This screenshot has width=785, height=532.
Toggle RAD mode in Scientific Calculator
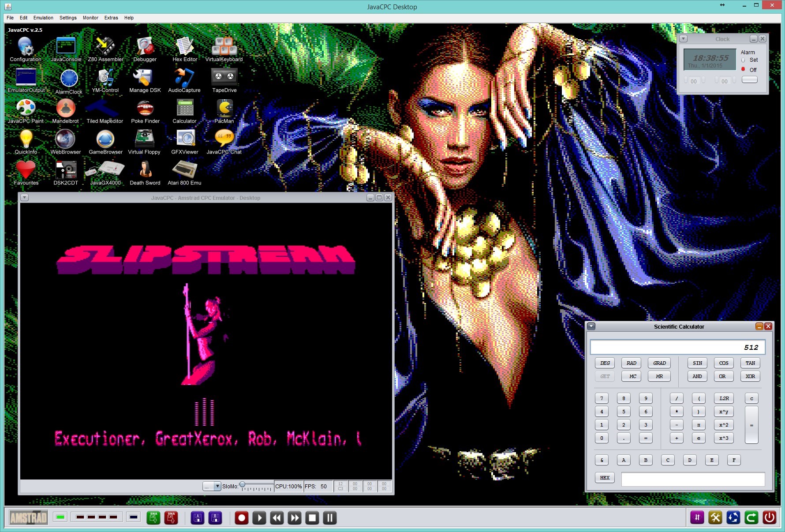tap(632, 363)
